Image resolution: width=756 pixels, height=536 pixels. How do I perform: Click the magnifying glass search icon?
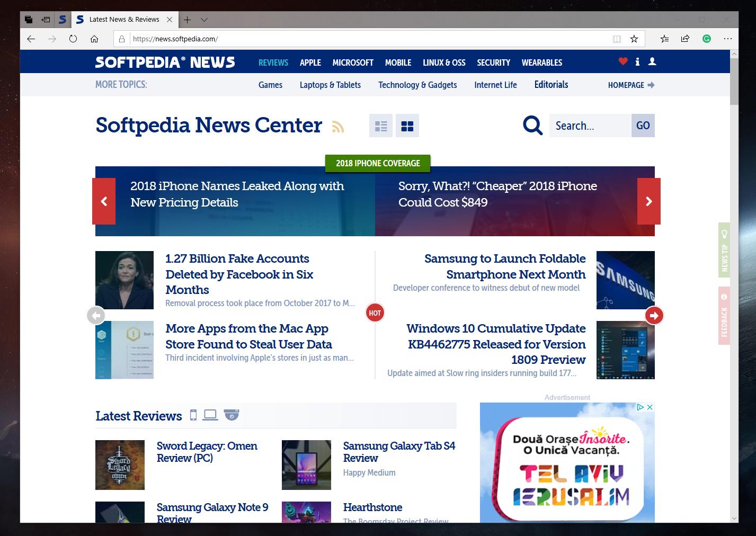[x=532, y=126]
